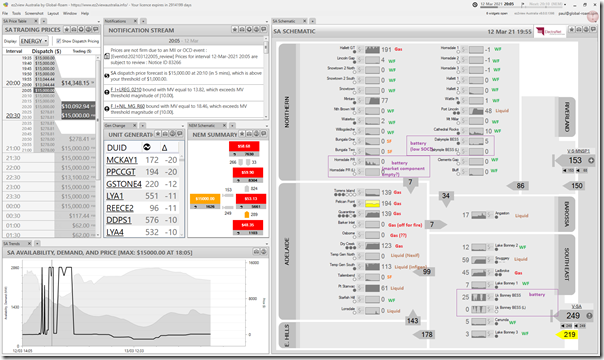Click the star icon in NEM Summary header

point(242,134)
